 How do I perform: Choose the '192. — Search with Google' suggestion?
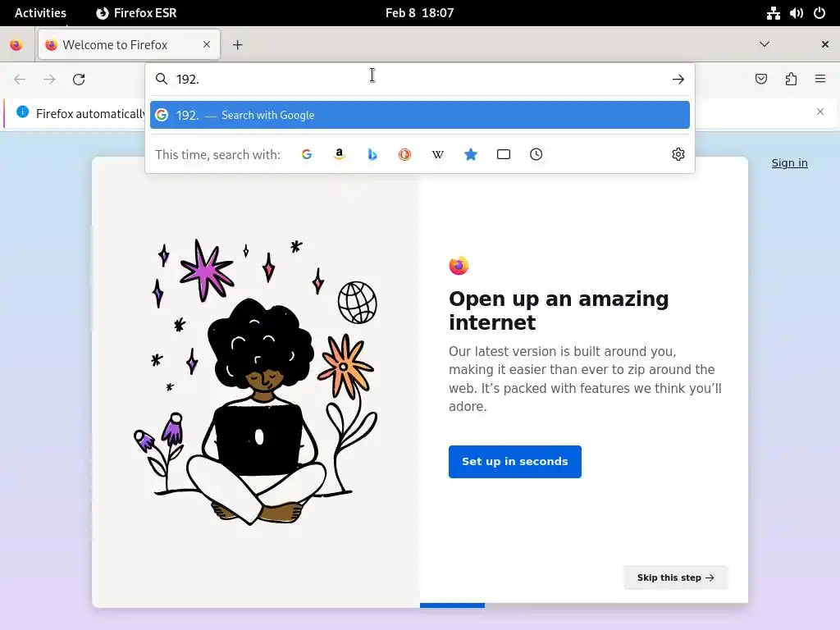[420, 115]
